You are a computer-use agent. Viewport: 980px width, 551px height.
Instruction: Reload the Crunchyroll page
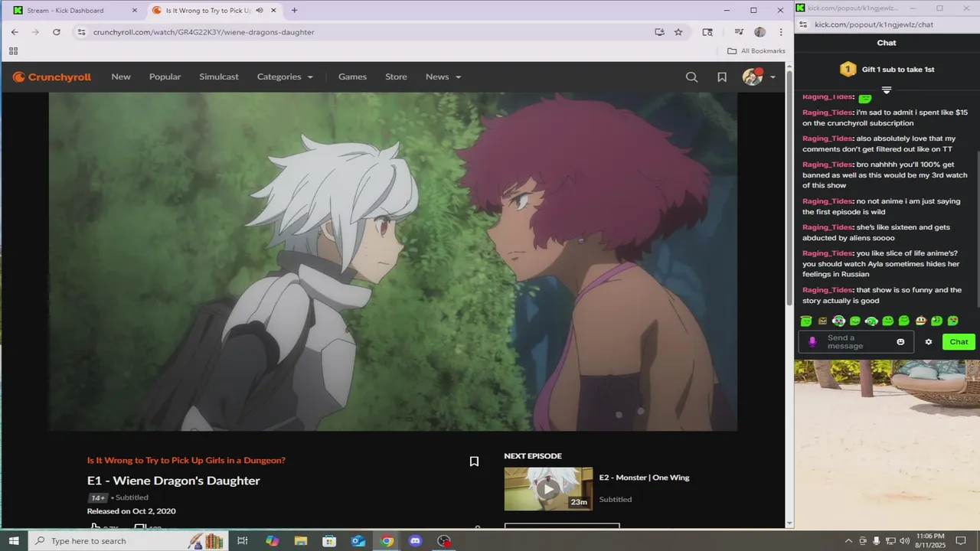click(56, 32)
